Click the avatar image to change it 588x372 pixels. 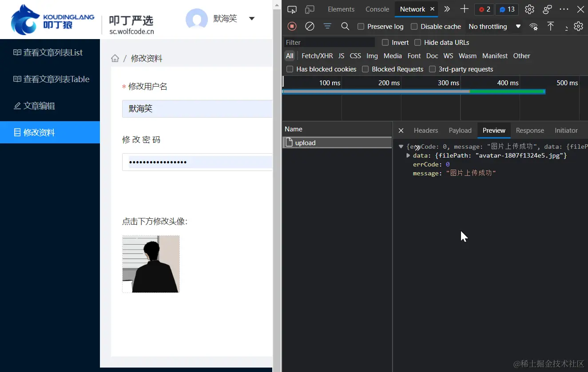click(x=151, y=264)
